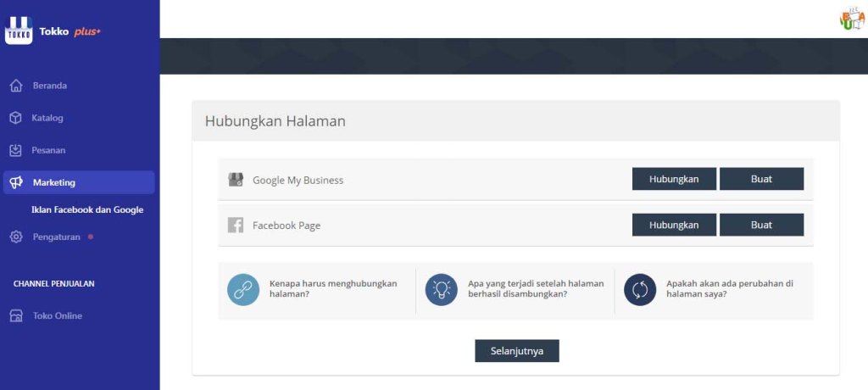Open Iklan Facebook dan Google submenu
This screenshot has width=868, height=390.
point(87,209)
